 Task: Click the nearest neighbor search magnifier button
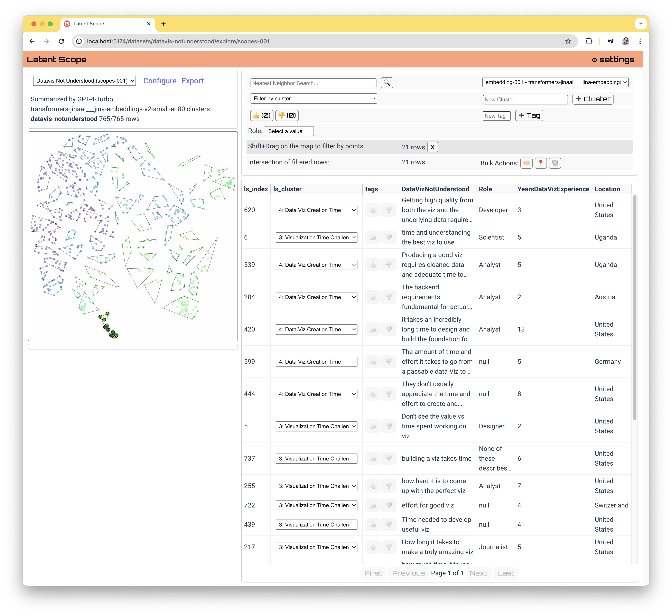coord(387,83)
